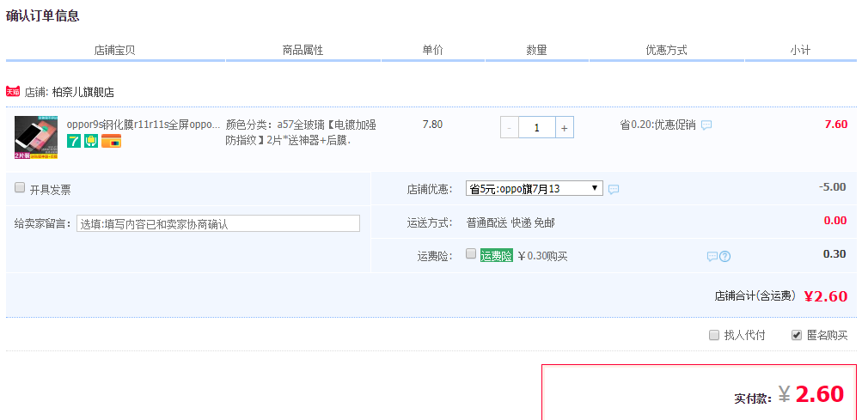Click the 给卖家留言 message input field
This screenshot has height=420, width=868.
click(x=218, y=223)
